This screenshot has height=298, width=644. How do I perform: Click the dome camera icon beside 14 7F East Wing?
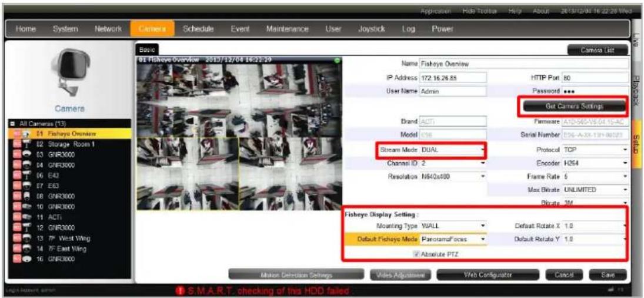(x=26, y=249)
